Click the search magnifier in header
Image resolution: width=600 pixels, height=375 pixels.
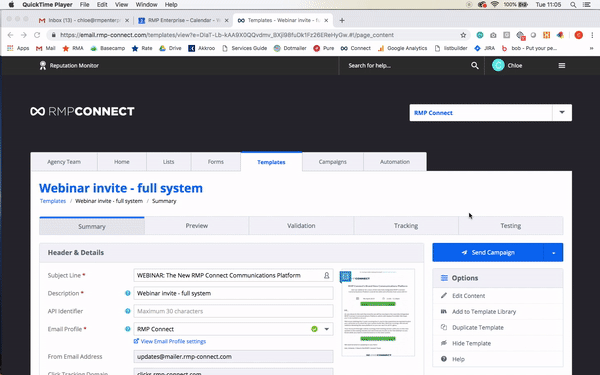pos(474,65)
